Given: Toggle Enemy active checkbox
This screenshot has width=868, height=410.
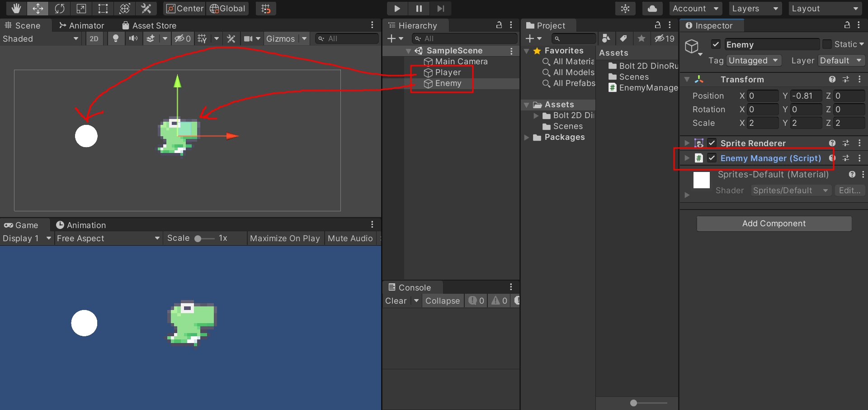Looking at the screenshot, I should (716, 44).
